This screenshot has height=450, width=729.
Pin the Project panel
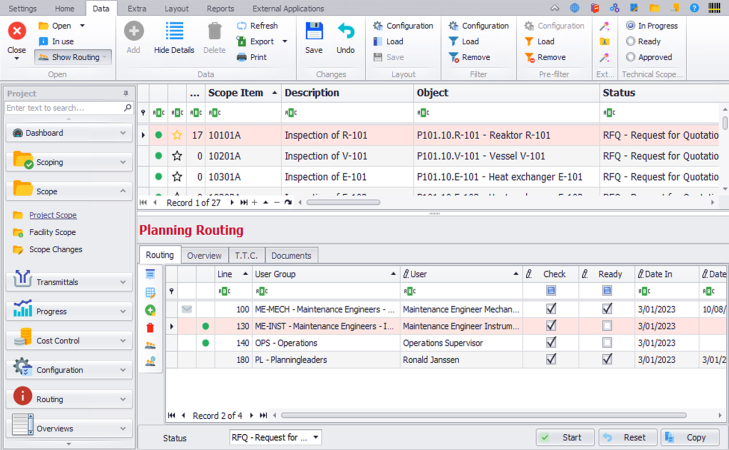pos(126,93)
